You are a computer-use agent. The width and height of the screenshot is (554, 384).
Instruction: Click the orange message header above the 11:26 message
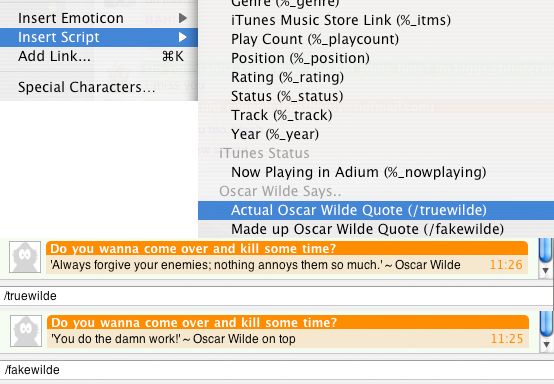click(287, 249)
